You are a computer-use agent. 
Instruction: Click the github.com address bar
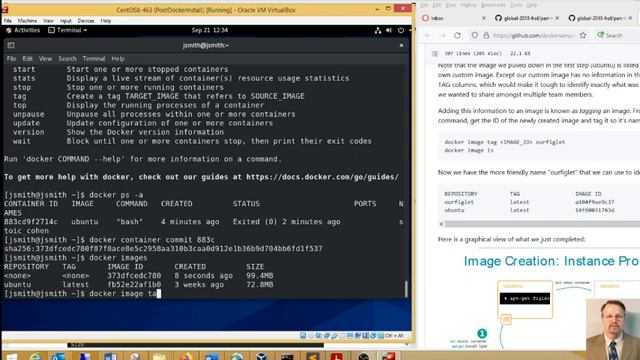coord(533,36)
